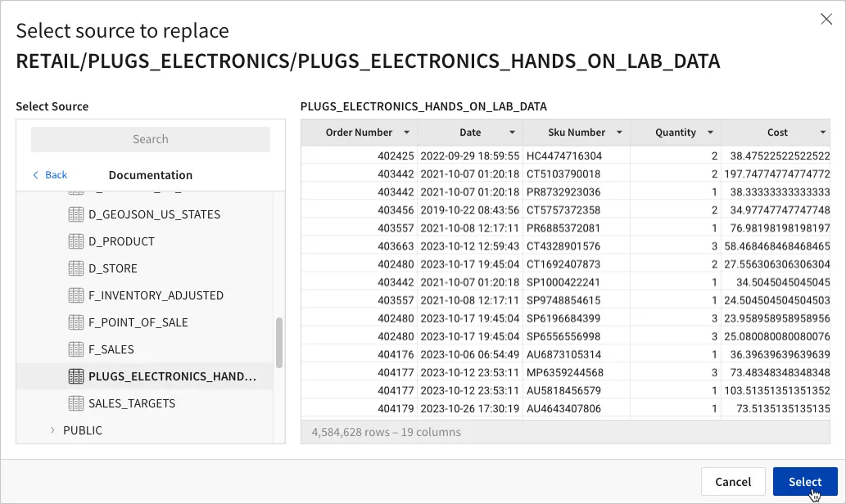Open the Sku Number column menu

click(619, 133)
